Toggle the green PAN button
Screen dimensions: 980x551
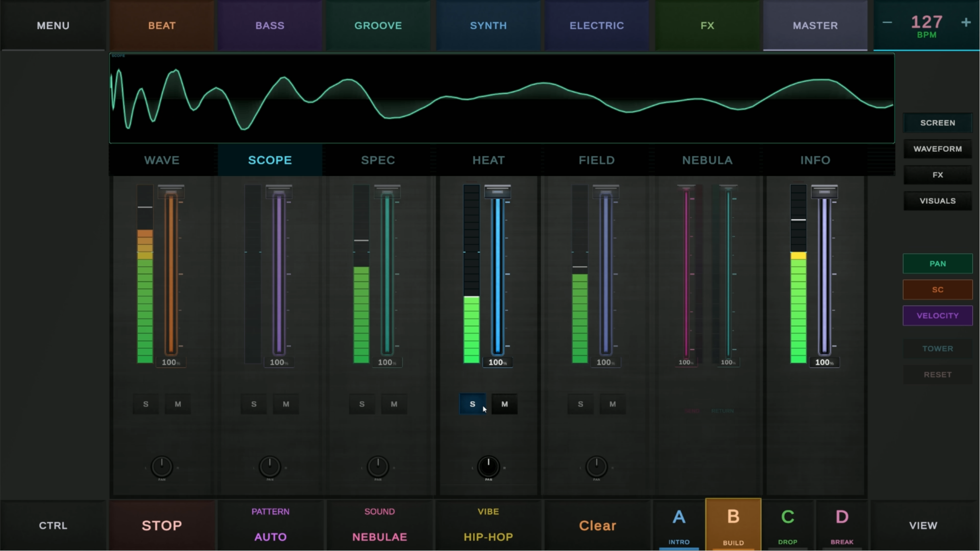coord(937,264)
